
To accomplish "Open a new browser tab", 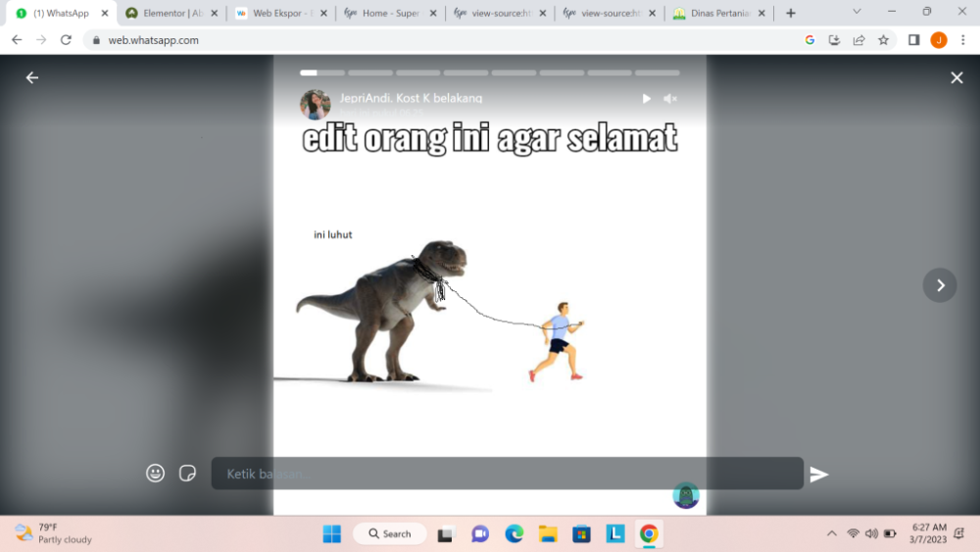I will tap(791, 13).
